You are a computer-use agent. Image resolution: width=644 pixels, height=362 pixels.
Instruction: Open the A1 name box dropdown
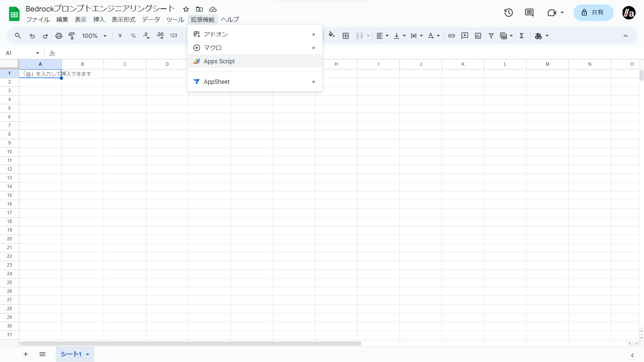pos(38,53)
